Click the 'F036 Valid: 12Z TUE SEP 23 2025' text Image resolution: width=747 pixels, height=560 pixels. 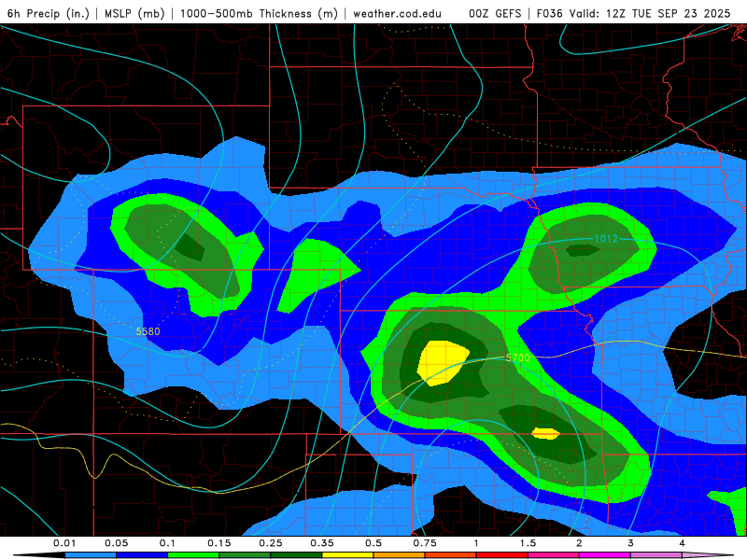[x=633, y=13]
